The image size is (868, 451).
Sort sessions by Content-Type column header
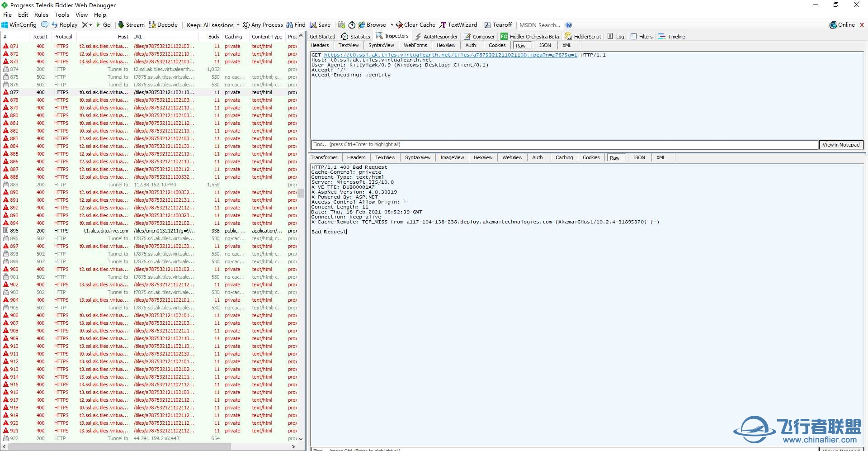[x=267, y=37]
